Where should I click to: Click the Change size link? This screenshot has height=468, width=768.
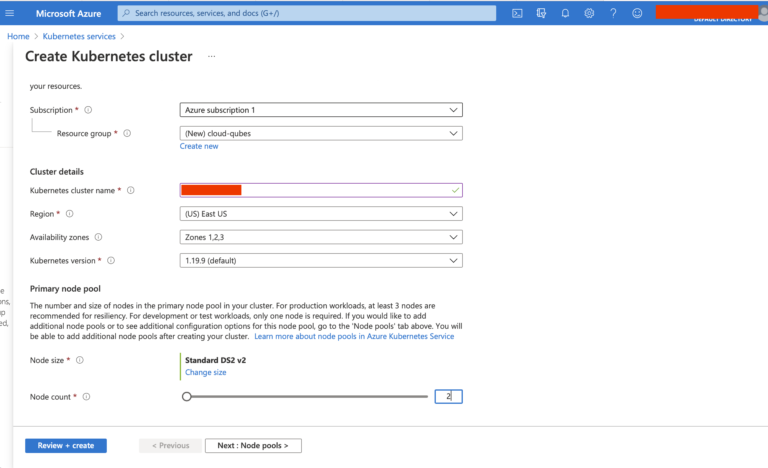point(206,372)
